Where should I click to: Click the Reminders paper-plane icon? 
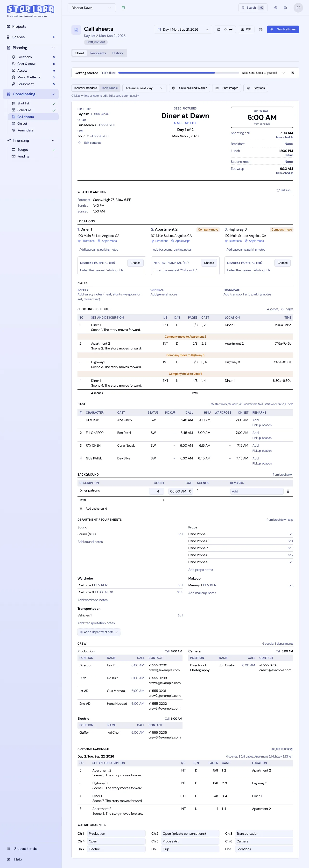[x=14, y=130]
